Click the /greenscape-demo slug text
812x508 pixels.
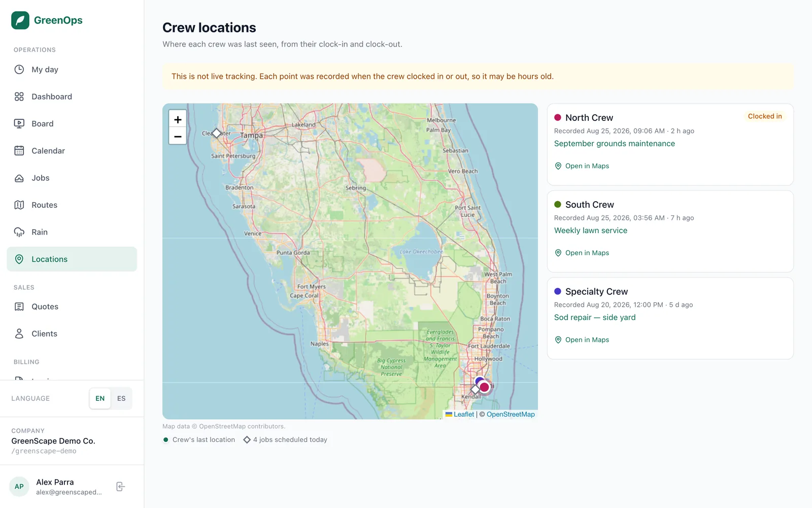[x=44, y=451]
